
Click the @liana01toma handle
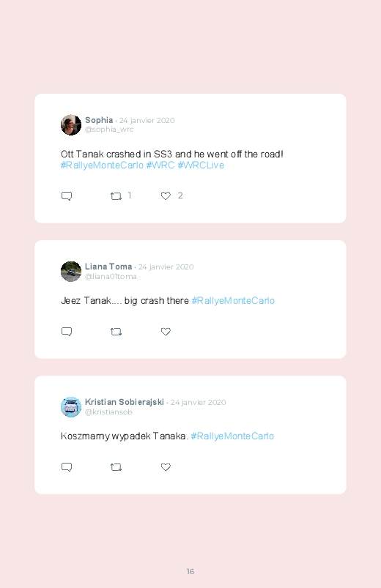click(x=111, y=276)
